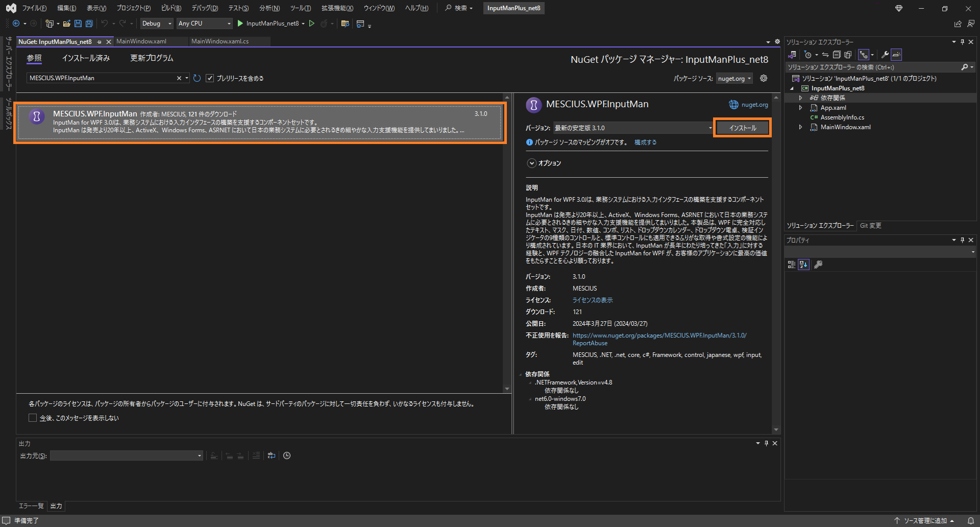980x527 pixels.
Task: Open NuGet package source settings gear
Action: point(764,78)
